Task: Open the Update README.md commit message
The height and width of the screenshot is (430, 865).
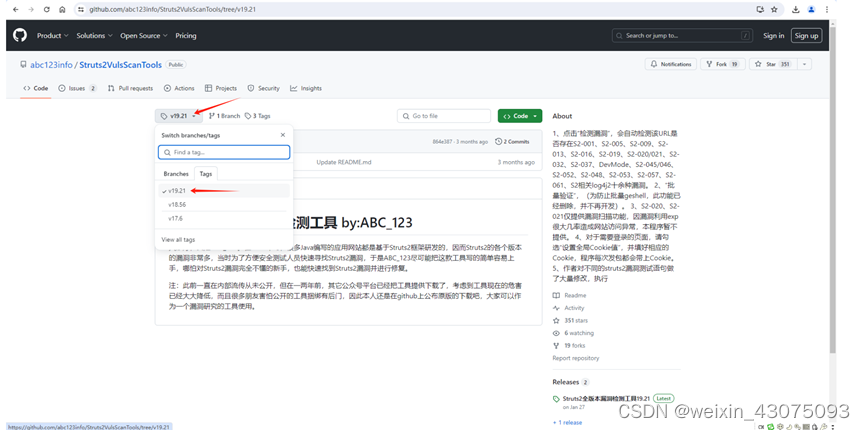Action: [344, 162]
